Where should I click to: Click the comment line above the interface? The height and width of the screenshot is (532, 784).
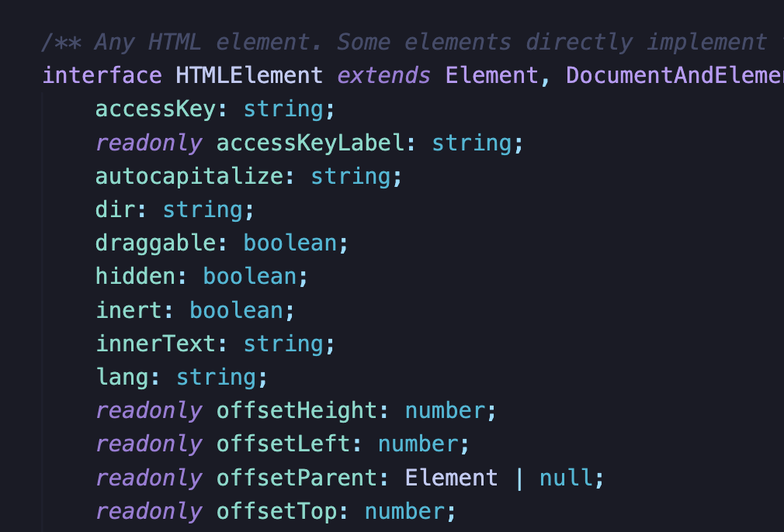(404, 42)
